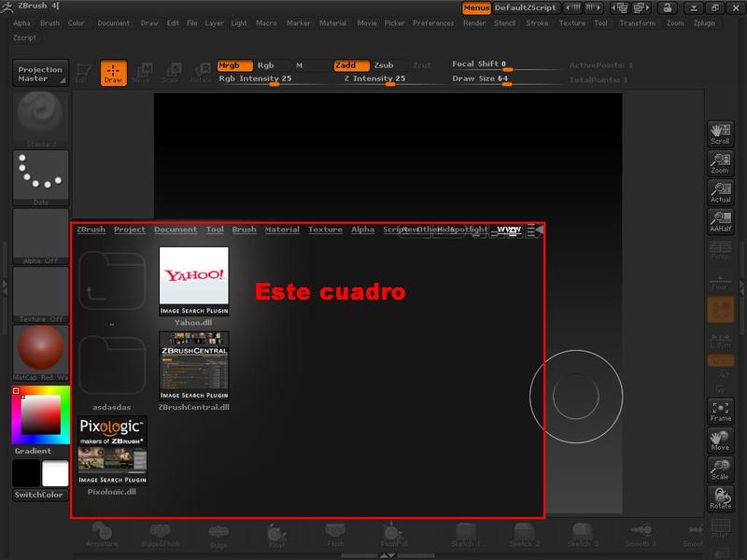This screenshot has height=560, width=747.
Task: Toggle the M material channel button
Action: tap(299, 65)
